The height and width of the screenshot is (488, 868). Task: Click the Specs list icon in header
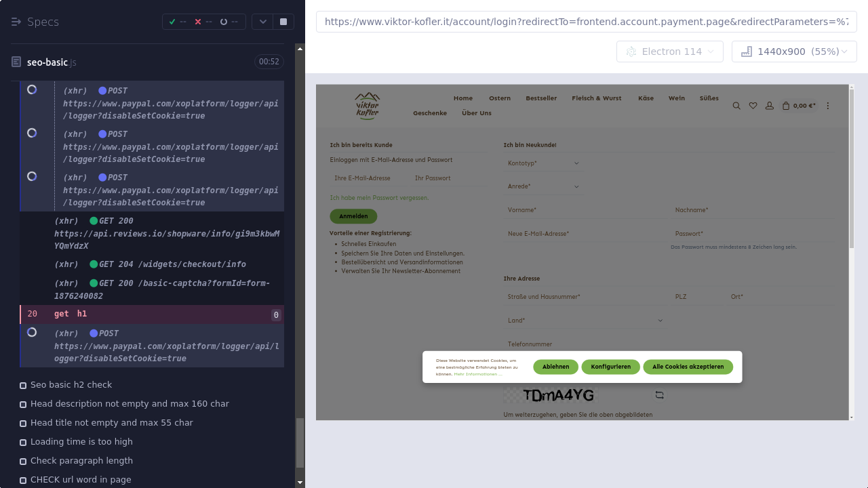pyautogui.click(x=16, y=22)
